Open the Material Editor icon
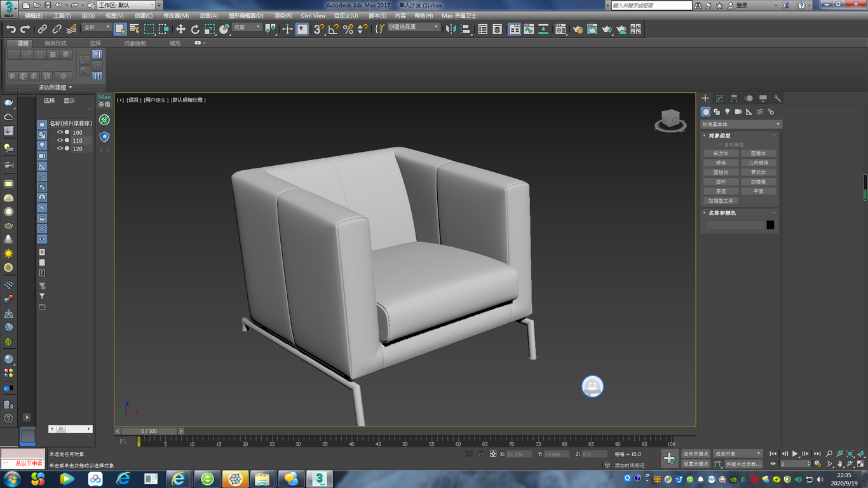This screenshot has height=488, width=868. point(560,29)
